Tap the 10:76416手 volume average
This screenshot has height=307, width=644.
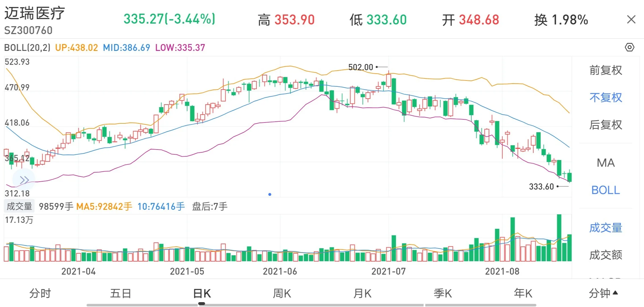(x=161, y=206)
